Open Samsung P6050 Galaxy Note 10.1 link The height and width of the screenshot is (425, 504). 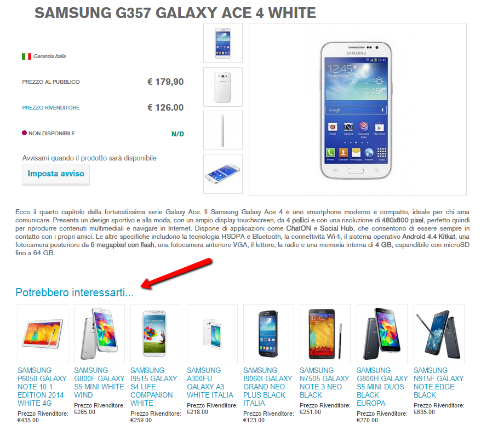click(42, 387)
